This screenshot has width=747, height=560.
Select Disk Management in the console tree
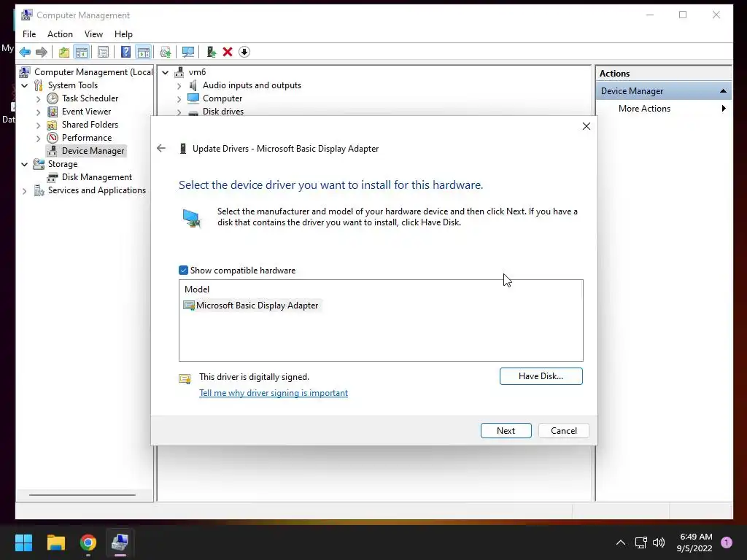(x=97, y=177)
